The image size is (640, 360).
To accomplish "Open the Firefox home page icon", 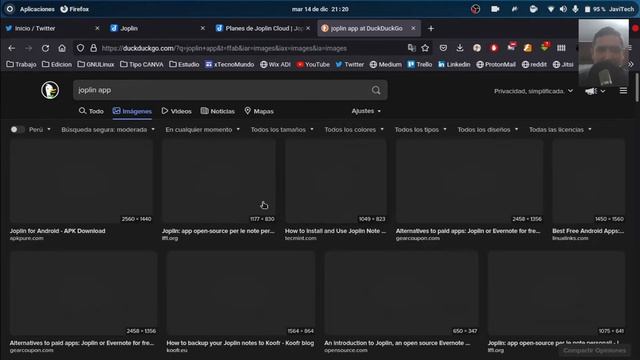I will [x=62, y=48].
